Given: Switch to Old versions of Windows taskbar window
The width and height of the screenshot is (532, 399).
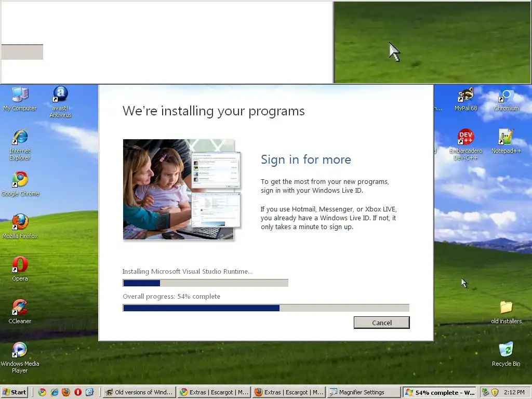Looking at the screenshot, I should (x=139, y=392).
